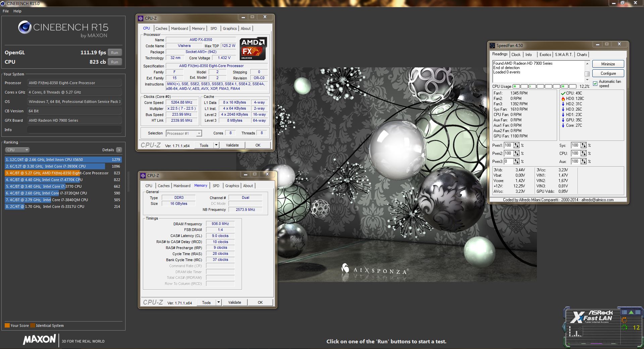Select ranking row Intel Xeon CPU X5650
644x349 pixels.
tap(63, 160)
